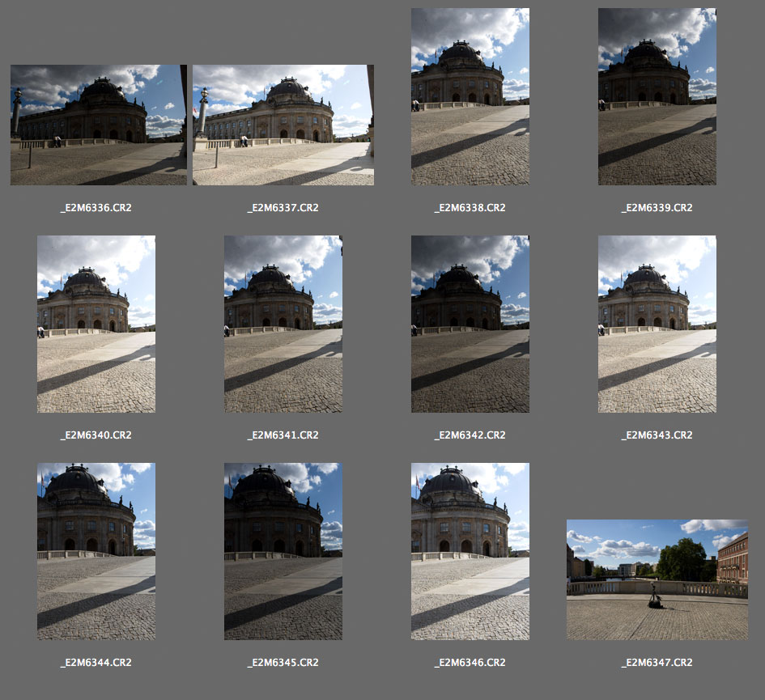
Task: Select thumbnail image of _E2M6338.CR2
Action: coord(470,97)
